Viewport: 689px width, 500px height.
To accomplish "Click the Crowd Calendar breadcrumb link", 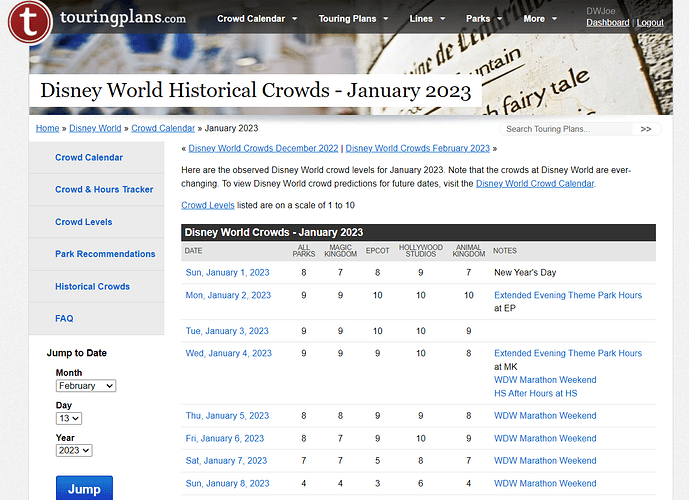I will pos(163,128).
